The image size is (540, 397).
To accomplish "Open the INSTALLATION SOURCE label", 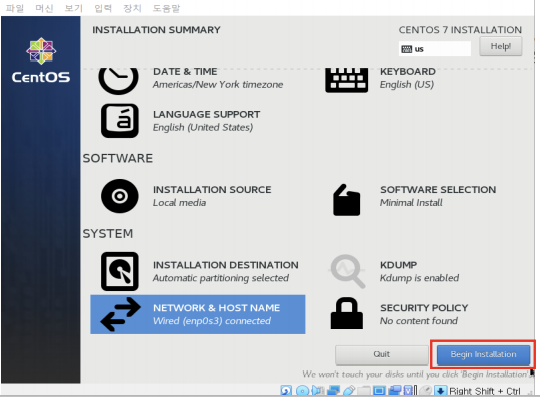I will (x=212, y=190).
